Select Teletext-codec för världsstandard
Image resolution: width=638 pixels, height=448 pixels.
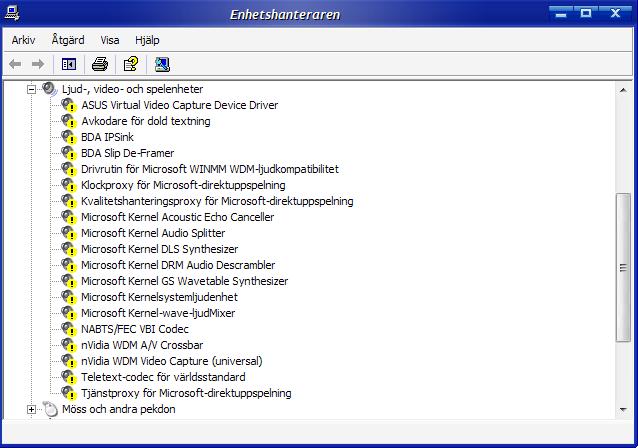tap(163, 377)
